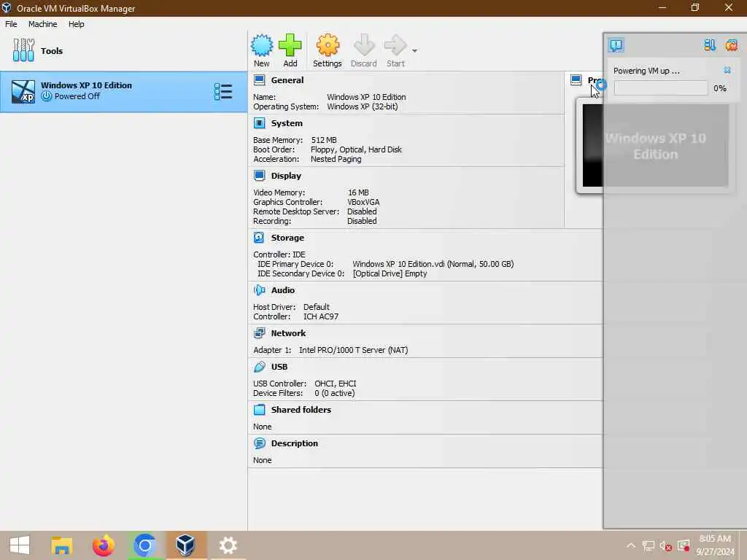Open the Display section header link
The image size is (747, 560).
[x=286, y=176]
